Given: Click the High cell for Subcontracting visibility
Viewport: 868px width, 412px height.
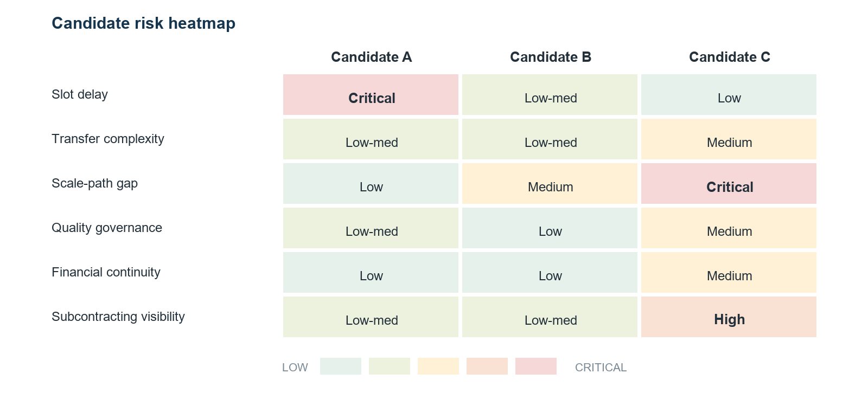Looking at the screenshot, I should pyautogui.click(x=729, y=317).
